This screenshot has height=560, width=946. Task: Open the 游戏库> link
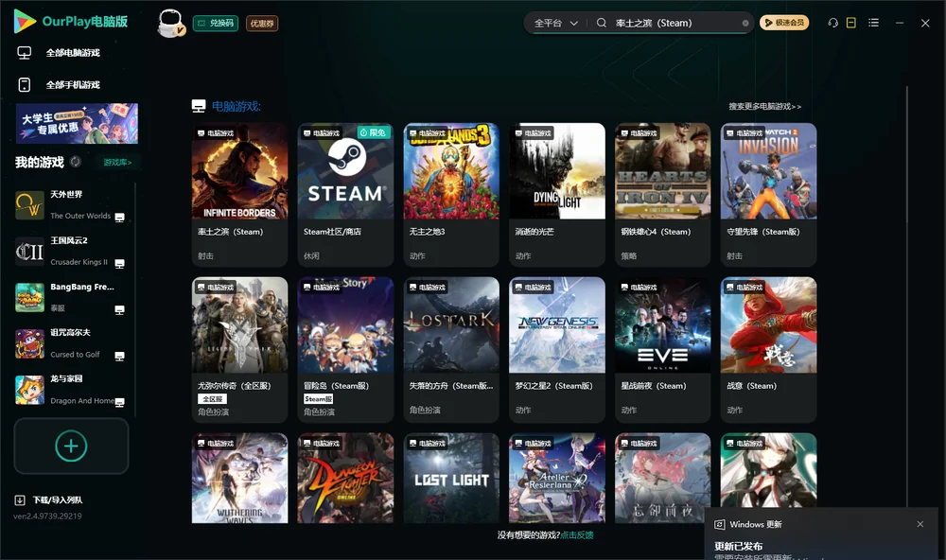point(117,163)
